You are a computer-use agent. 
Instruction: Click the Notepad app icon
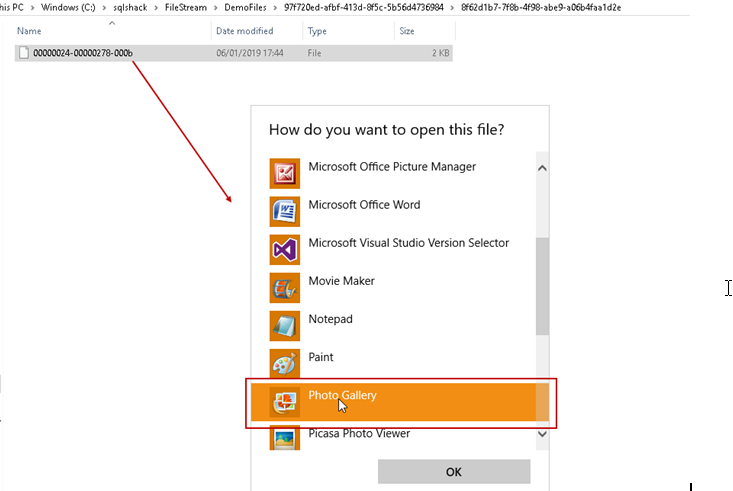click(285, 326)
